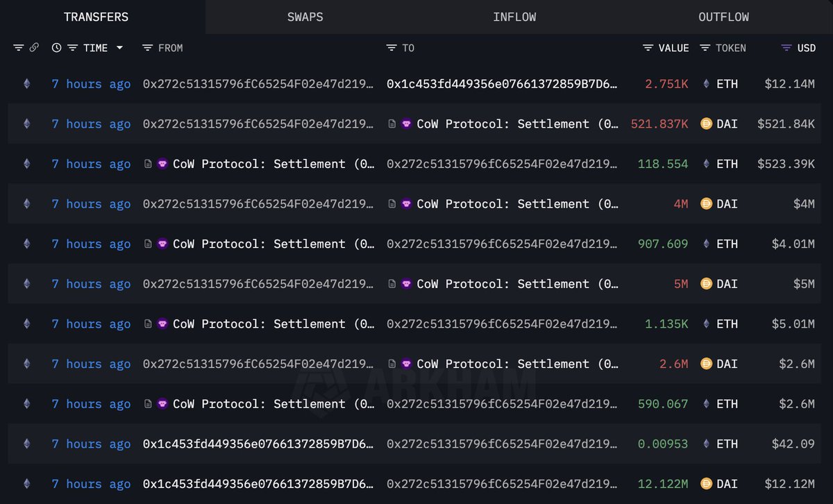Switch to the INFLOW tab
The image size is (833, 504).
tap(514, 17)
